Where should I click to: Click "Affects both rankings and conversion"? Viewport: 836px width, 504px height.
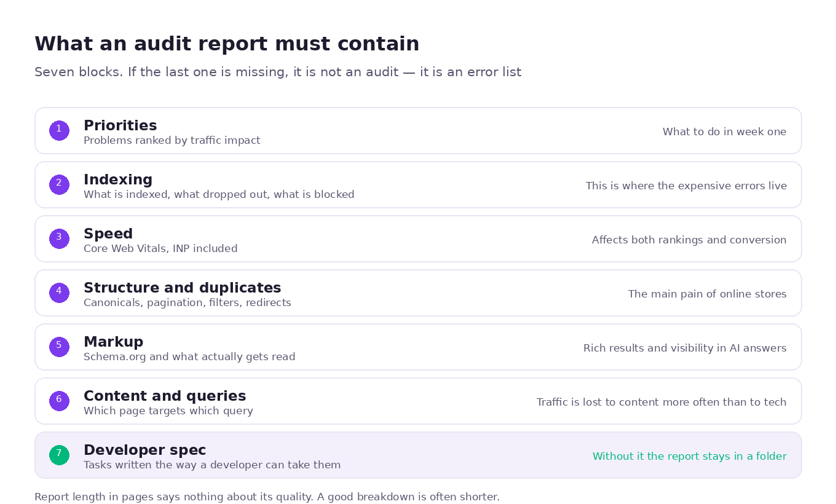689,240
